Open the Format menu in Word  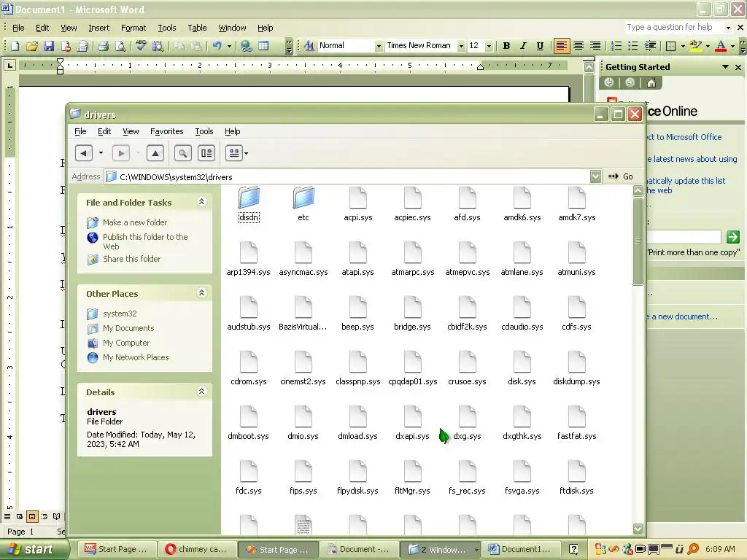[133, 28]
